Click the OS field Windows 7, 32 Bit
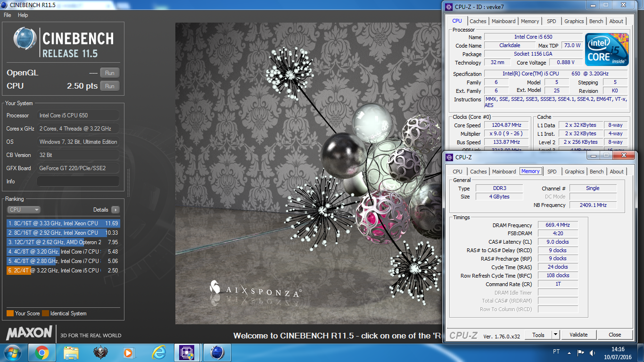Image resolution: width=644 pixels, height=362 pixels. click(x=78, y=142)
